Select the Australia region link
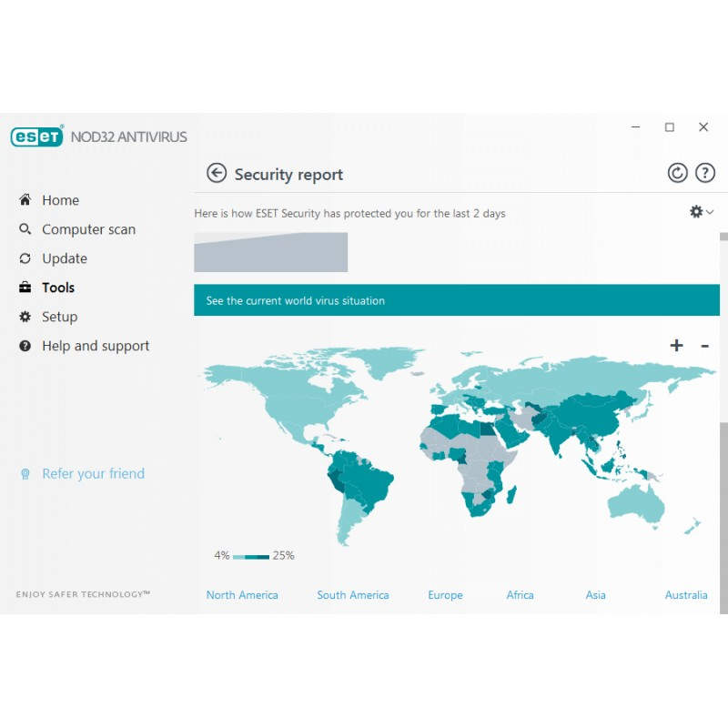The image size is (728, 728). tap(685, 595)
